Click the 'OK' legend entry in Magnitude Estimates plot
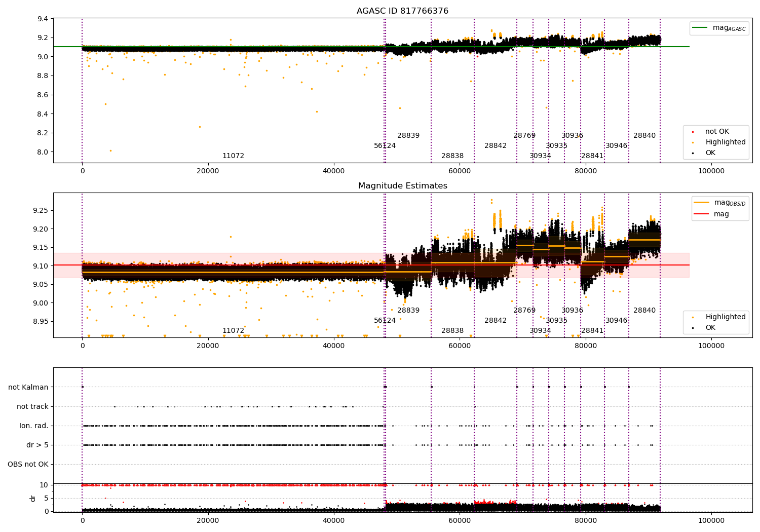The height and width of the screenshot is (532, 760). point(710,328)
